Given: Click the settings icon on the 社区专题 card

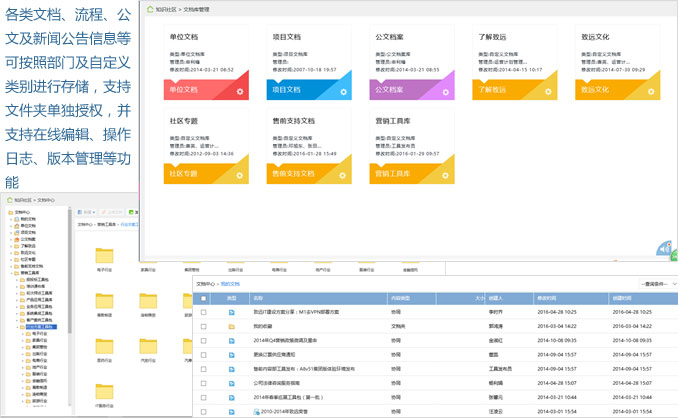Looking at the screenshot, I should pos(241,175).
